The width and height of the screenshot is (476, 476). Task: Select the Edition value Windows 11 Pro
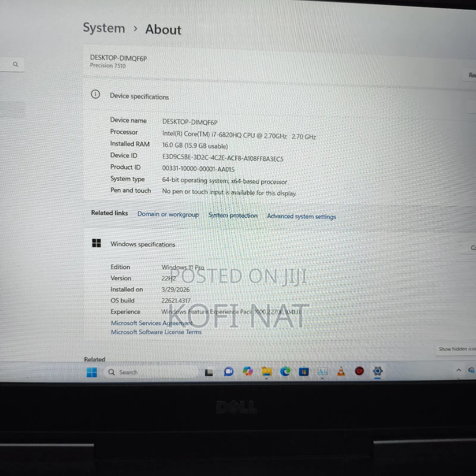tap(183, 267)
